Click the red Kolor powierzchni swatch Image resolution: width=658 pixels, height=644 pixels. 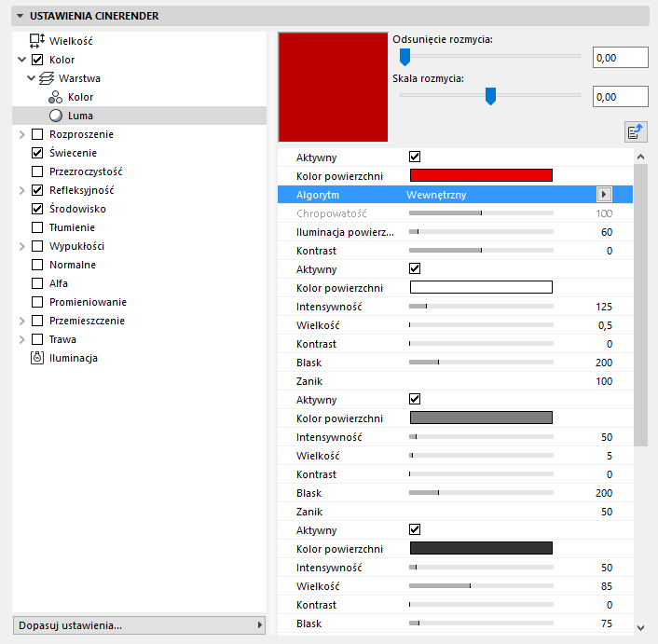(481, 175)
